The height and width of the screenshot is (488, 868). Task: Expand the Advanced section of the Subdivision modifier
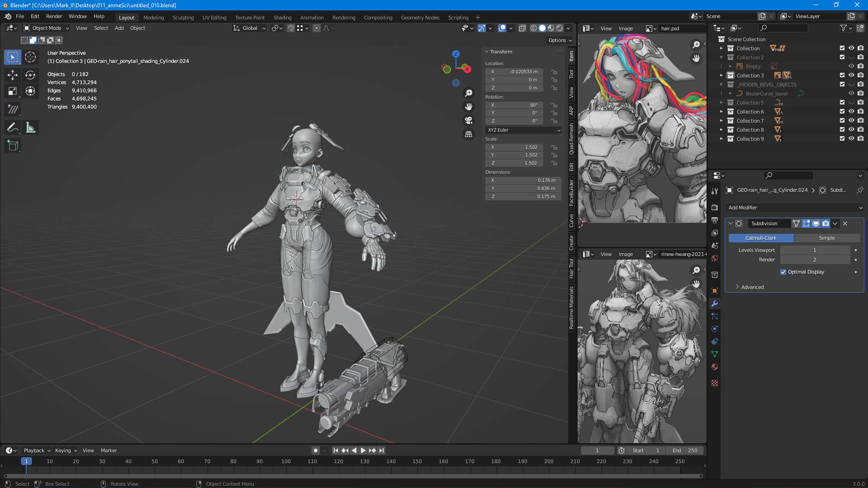point(750,287)
